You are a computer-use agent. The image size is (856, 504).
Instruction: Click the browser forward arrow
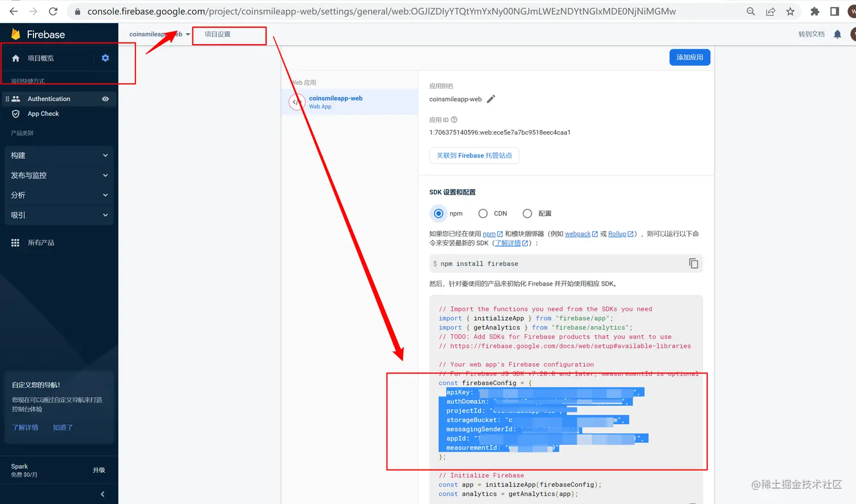click(33, 11)
